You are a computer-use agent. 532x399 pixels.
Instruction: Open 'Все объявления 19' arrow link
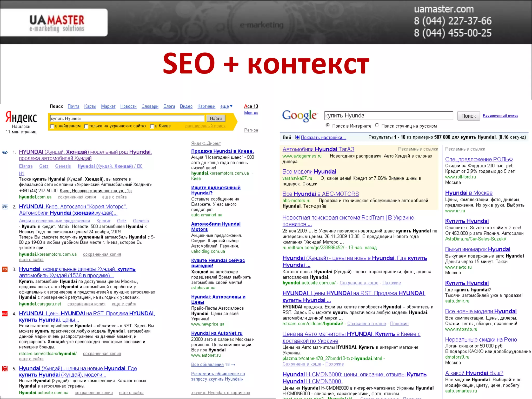click(213, 364)
